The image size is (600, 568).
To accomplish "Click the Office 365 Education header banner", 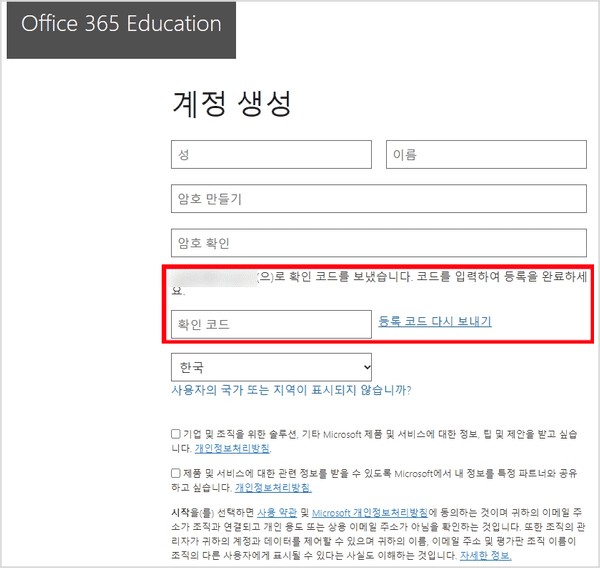I will (121, 30).
